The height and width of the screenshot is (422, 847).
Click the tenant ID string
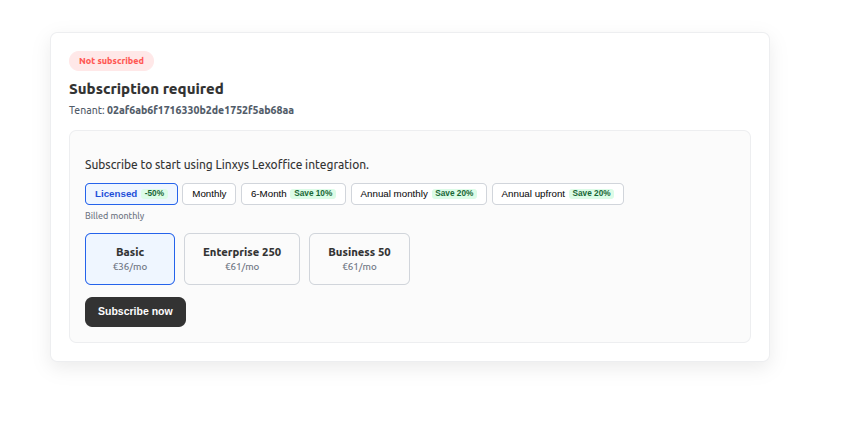[x=200, y=110]
